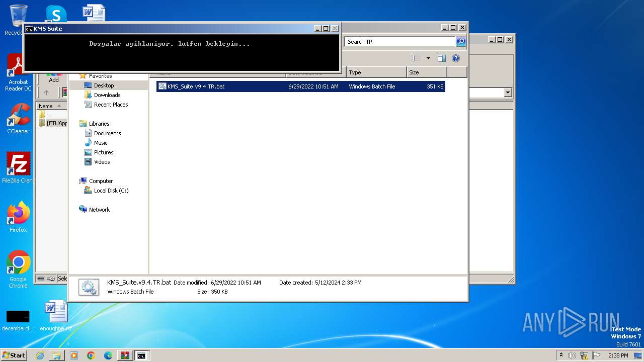The height and width of the screenshot is (362, 644).
Task: Toggle the preview pane icon
Action: [x=442, y=58]
